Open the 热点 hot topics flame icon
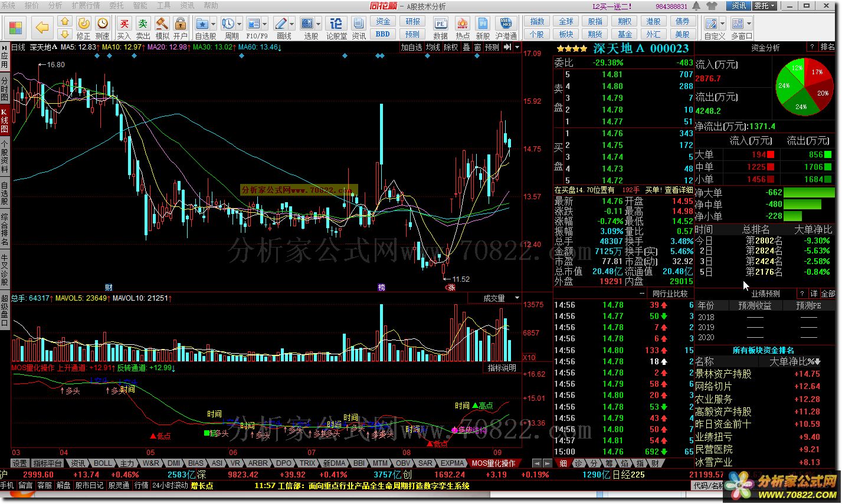Viewport: 842px width, 504px height. [x=463, y=24]
